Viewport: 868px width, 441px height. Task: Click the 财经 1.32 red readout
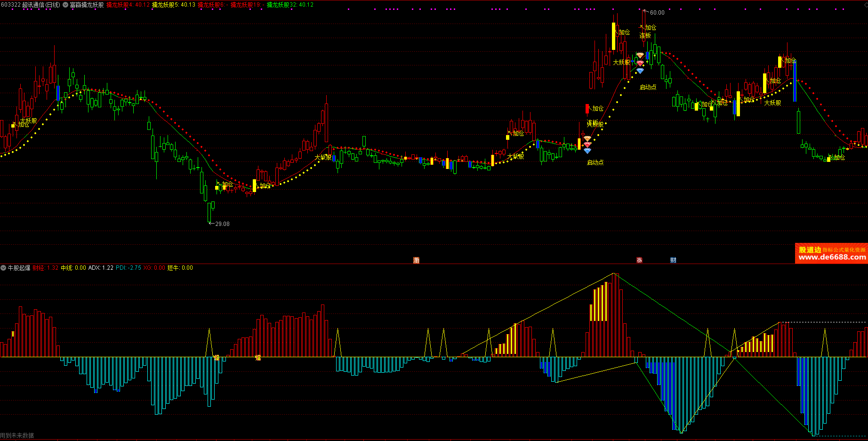(x=45, y=268)
